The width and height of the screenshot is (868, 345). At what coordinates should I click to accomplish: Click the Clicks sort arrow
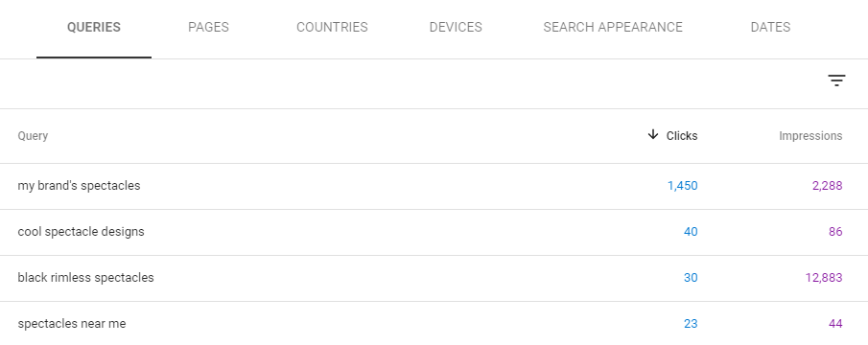coord(653,134)
